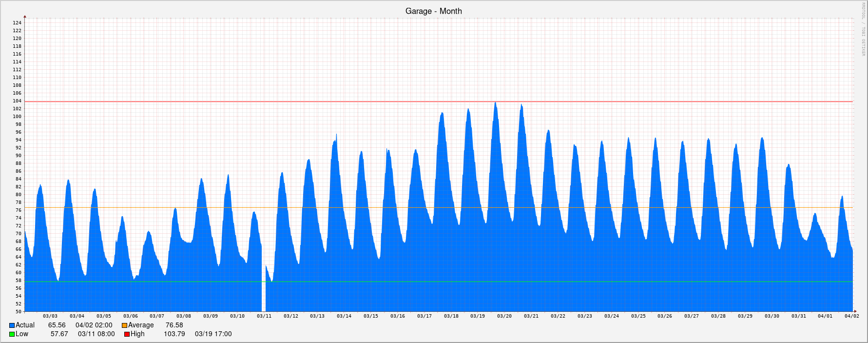
Task: Click the 124 label on the y-axis
Action: pos(17,23)
